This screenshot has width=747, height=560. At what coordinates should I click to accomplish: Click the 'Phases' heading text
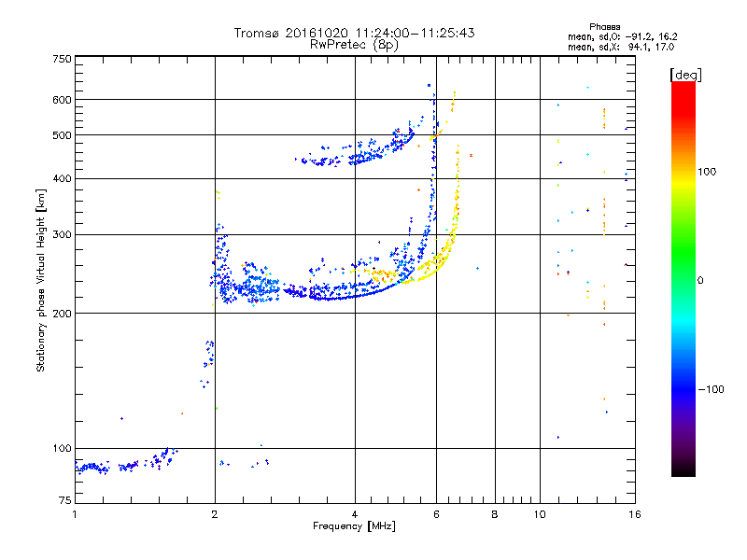point(604,27)
